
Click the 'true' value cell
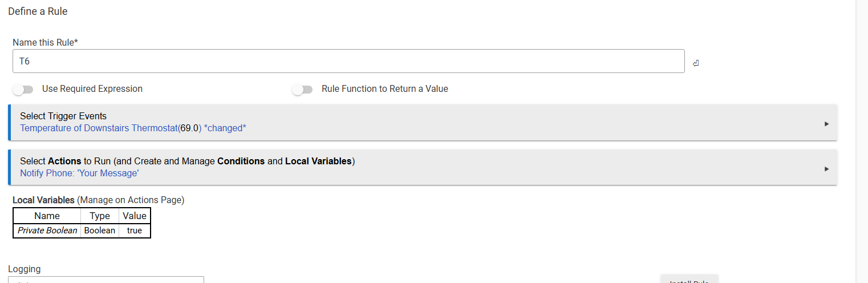coord(135,231)
